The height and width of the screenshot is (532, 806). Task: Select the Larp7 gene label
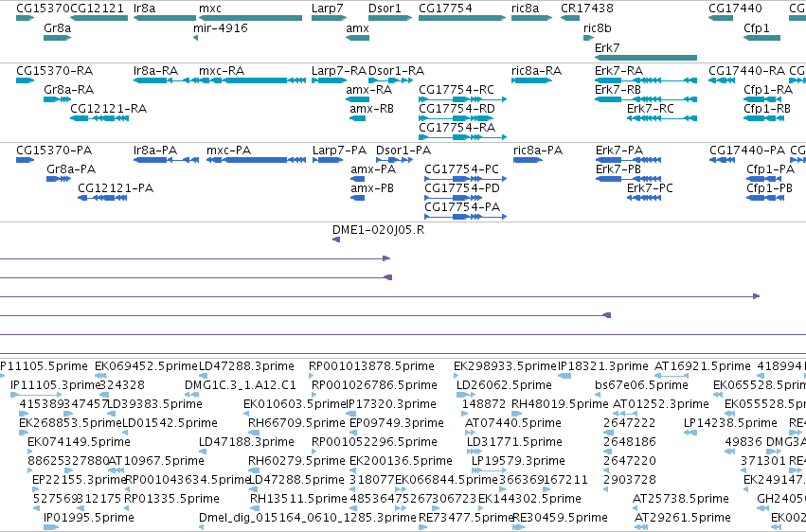point(327,9)
